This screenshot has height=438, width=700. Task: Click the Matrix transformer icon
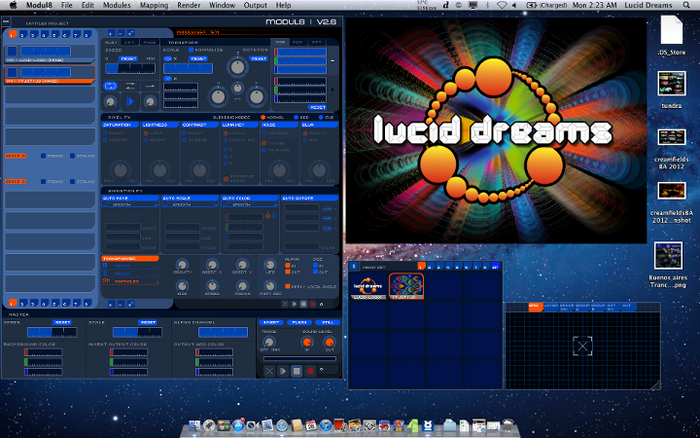[x=106, y=266]
